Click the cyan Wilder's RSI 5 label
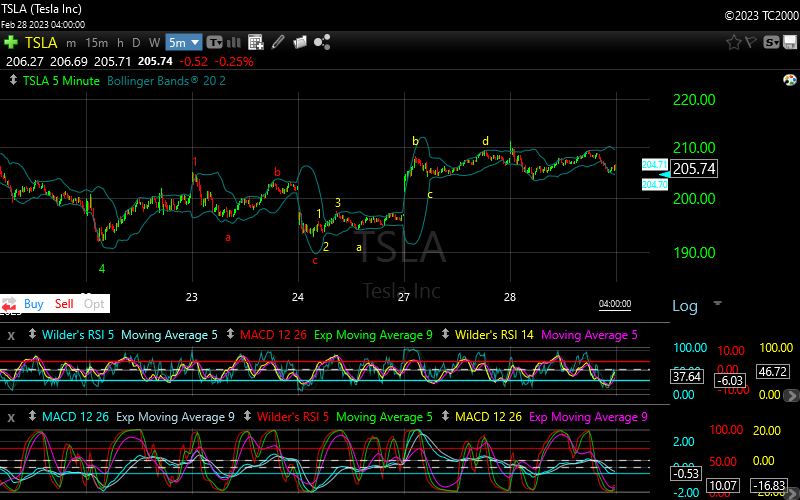800x500 pixels. pos(78,335)
